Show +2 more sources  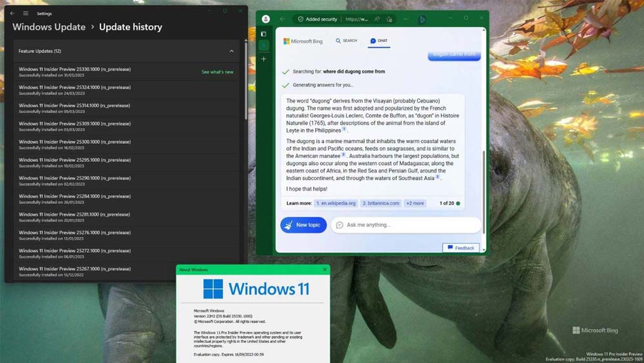tap(415, 203)
